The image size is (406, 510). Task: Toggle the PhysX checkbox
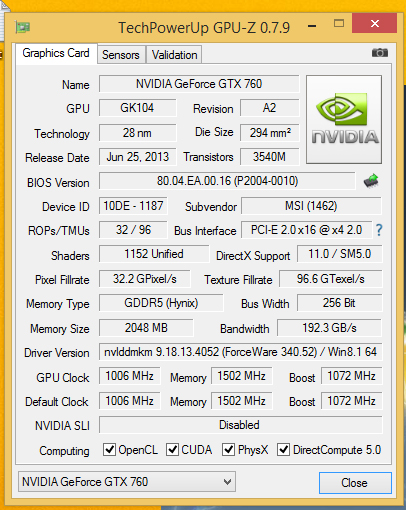click(228, 449)
